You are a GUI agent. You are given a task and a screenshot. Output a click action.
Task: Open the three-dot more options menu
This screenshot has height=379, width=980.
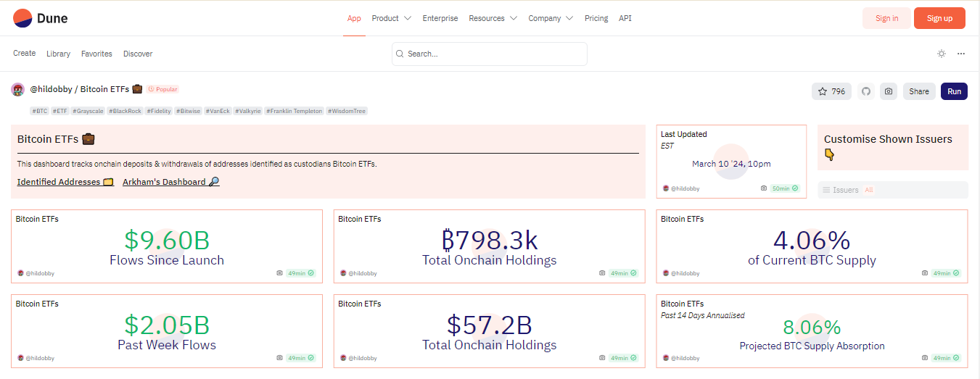(961, 54)
